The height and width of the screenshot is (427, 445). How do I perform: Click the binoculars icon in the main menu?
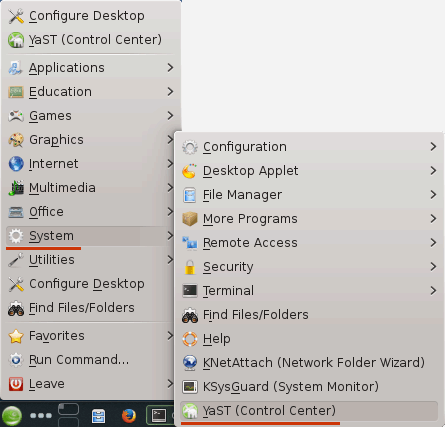pyautogui.click(x=16, y=308)
